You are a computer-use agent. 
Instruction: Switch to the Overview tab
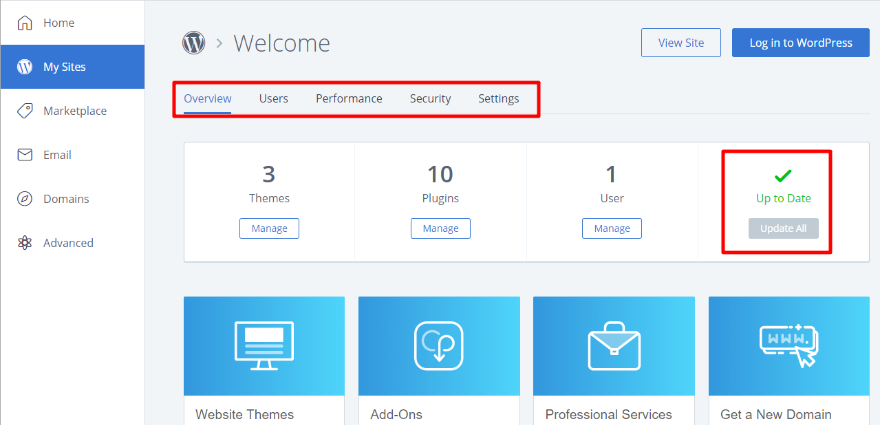click(x=208, y=99)
